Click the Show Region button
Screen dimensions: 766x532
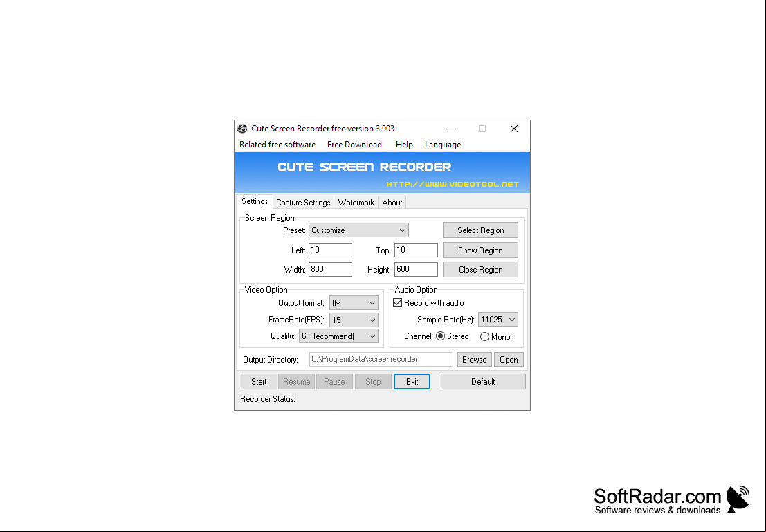(x=481, y=250)
